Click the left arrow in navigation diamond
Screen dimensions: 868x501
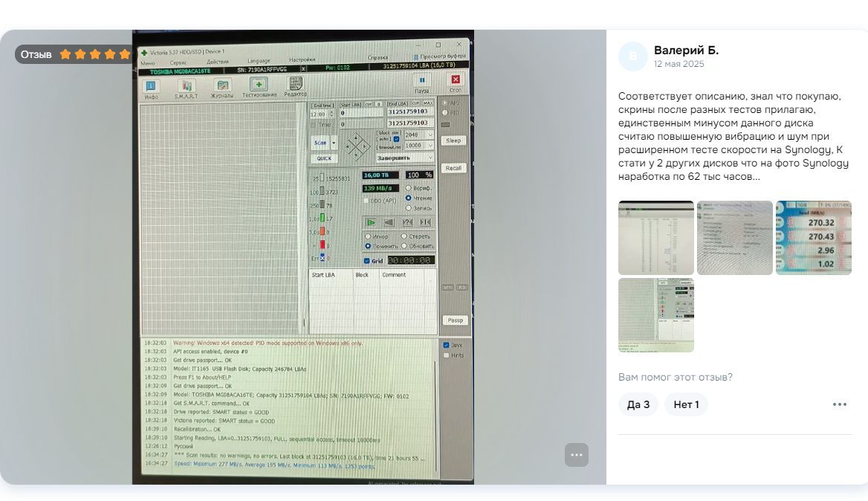point(349,146)
